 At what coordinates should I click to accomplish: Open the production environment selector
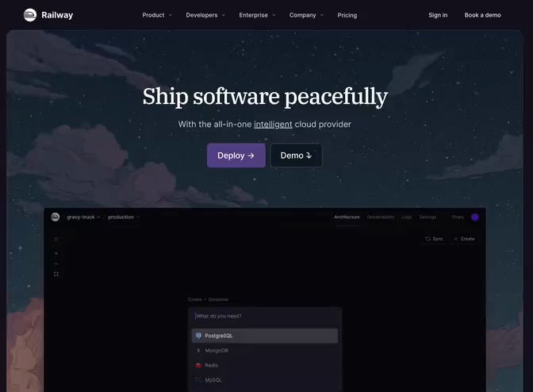(x=124, y=217)
